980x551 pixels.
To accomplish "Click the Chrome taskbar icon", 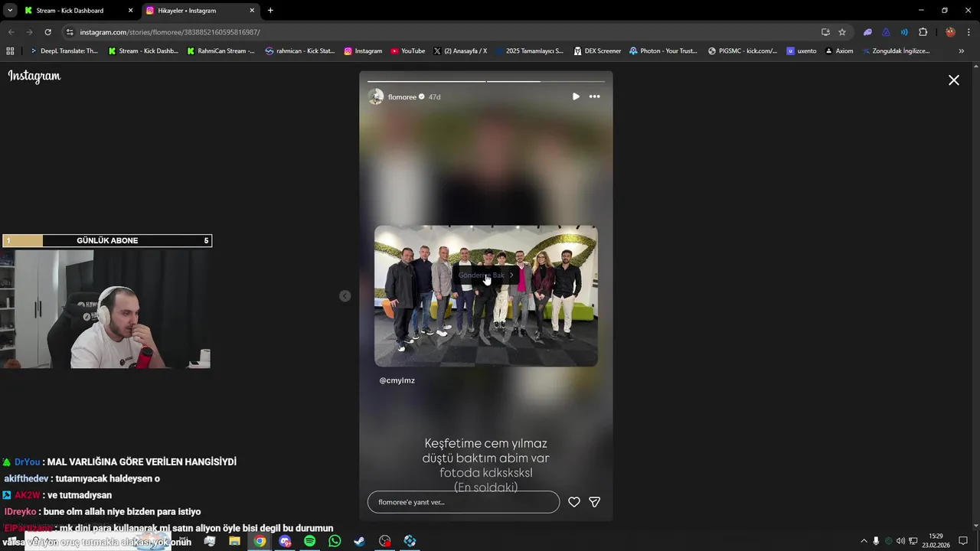I will [260, 541].
